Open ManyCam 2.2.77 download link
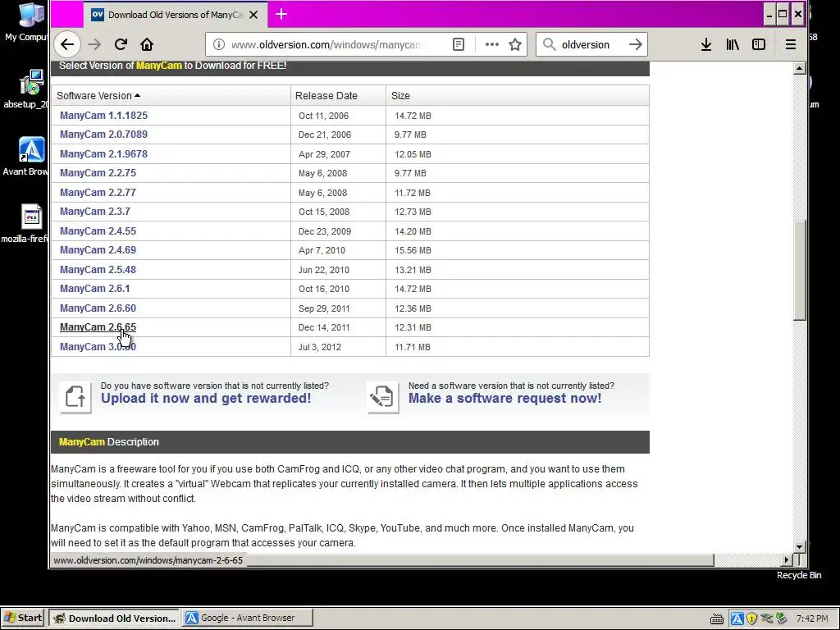This screenshot has height=630, width=840. point(98,192)
